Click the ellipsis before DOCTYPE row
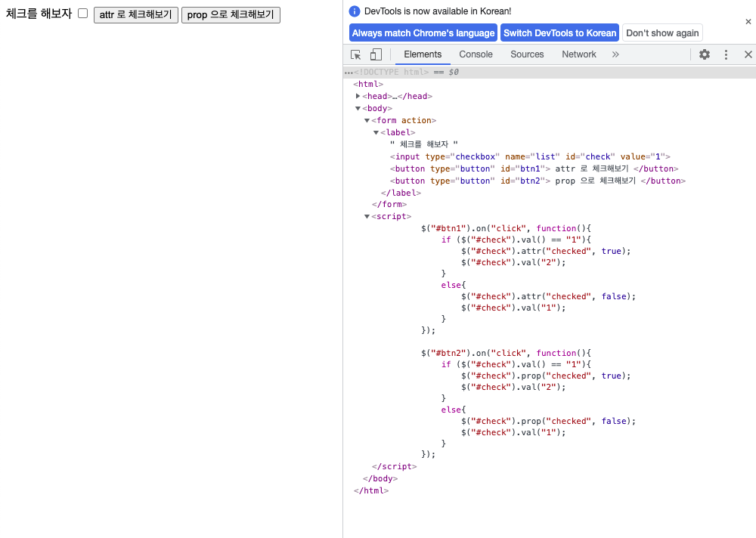The width and height of the screenshot is (756, 538). (x=349, y=73)
